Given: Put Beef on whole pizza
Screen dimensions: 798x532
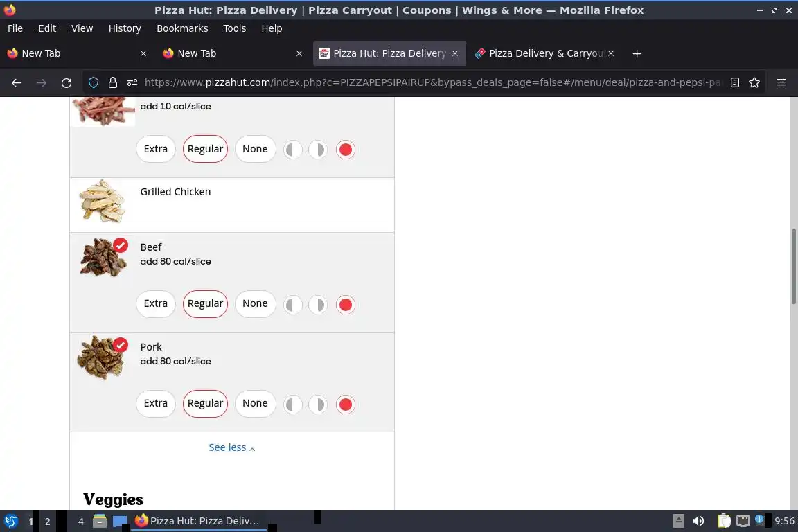Looking at the screenshot, I should pyautogui.click(x=345, y=305).
